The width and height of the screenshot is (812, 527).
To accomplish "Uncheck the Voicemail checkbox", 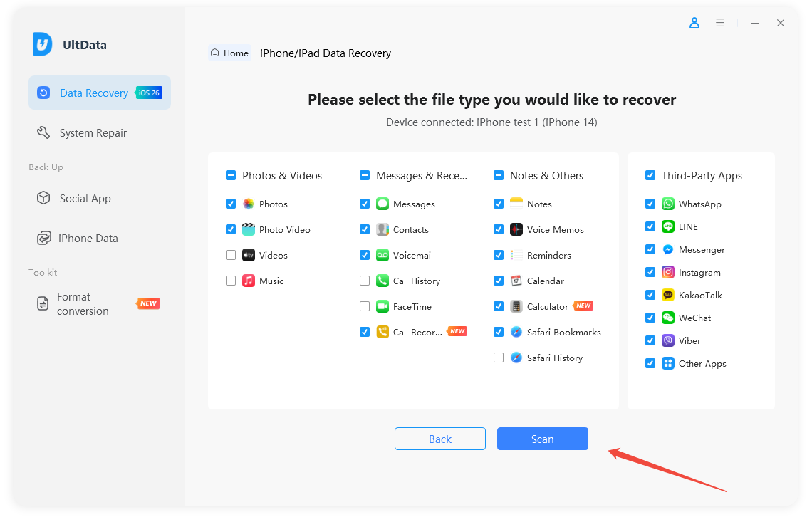I will point(365,255).
